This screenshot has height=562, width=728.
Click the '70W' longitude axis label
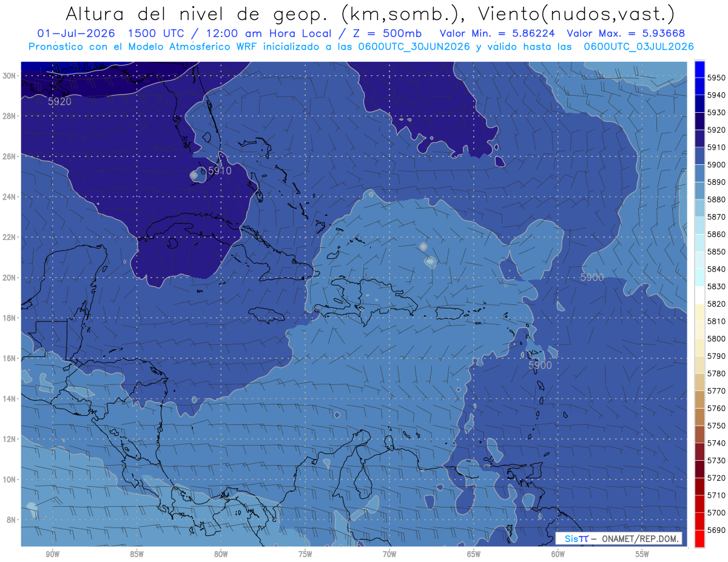[389, 555]
